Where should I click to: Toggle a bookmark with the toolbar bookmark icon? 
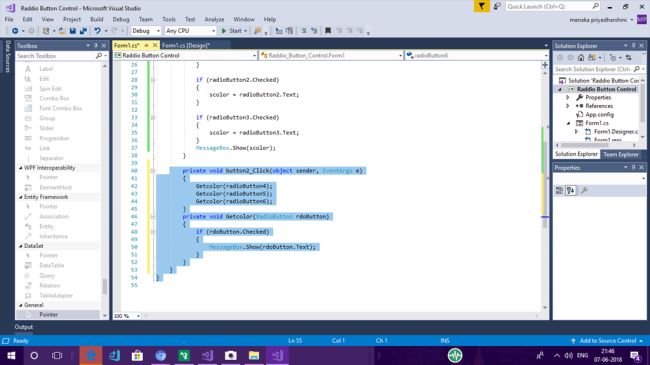tap(328, 31)
